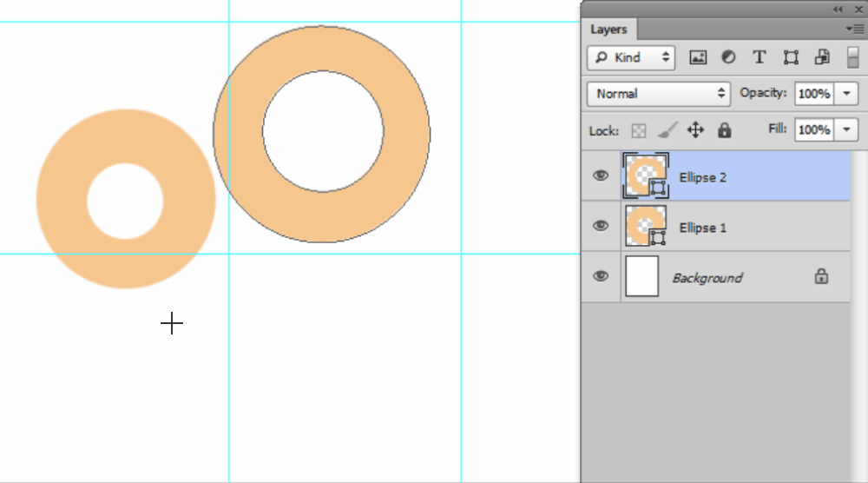The image size is (868, 483).
Task: Filter layers by adjustment layers icon
Action: pos(728,57)
